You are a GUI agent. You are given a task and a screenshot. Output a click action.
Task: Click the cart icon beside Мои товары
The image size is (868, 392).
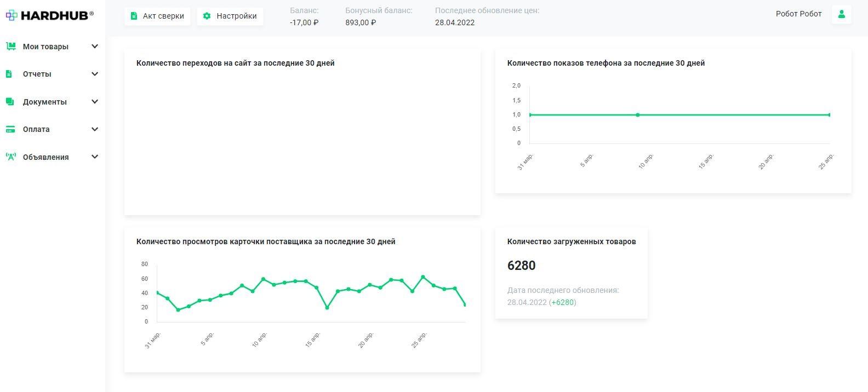coord(10,47)
